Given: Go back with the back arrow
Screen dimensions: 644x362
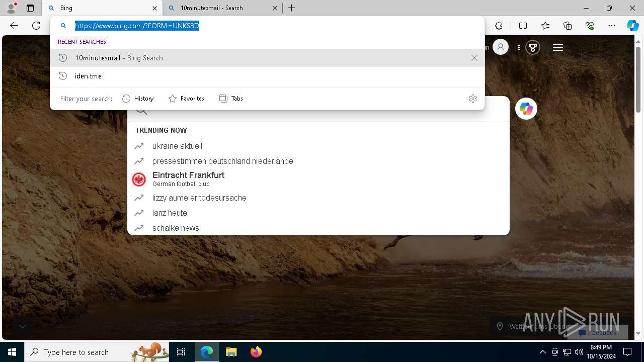Looking at the screenshot, I should 14,26.
